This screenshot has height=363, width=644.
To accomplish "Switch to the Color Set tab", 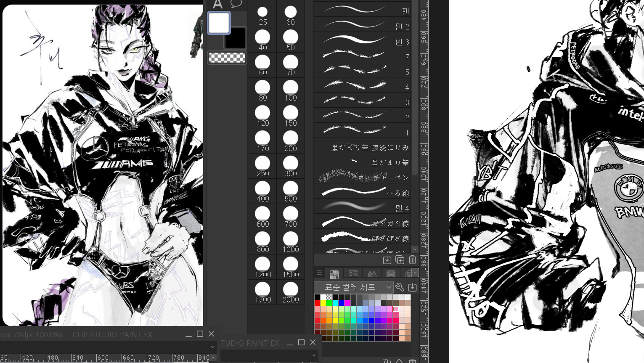I will coord(334,274).
